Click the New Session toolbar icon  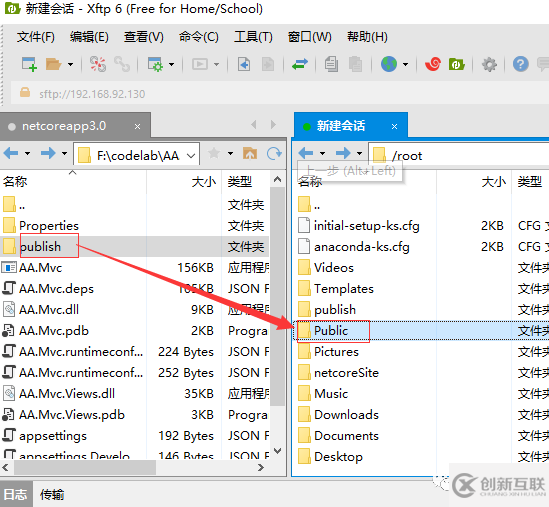pos(29,64)
